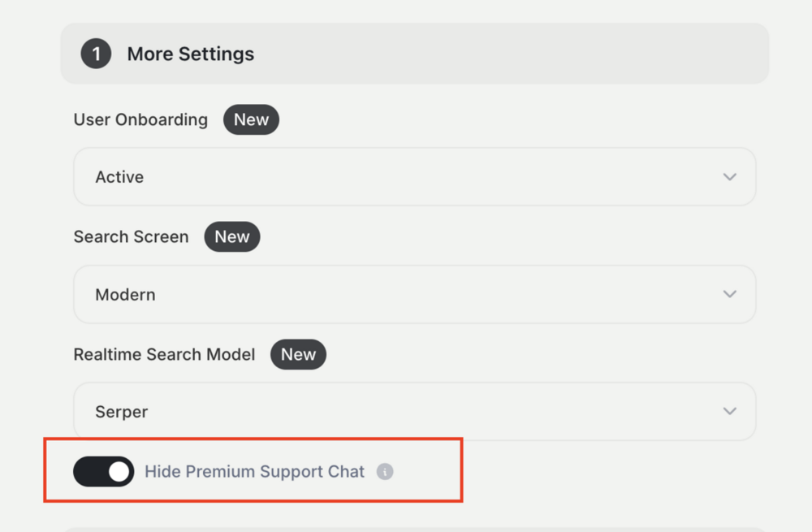
Task: Click the chevron arrow in the Active dropdown
Action: (729, 177)
